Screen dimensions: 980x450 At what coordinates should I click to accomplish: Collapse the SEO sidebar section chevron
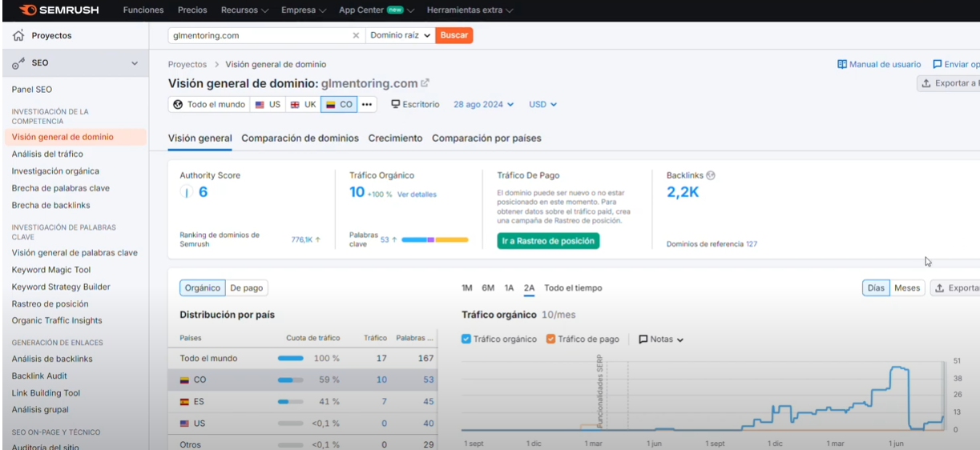pos(135,62)
